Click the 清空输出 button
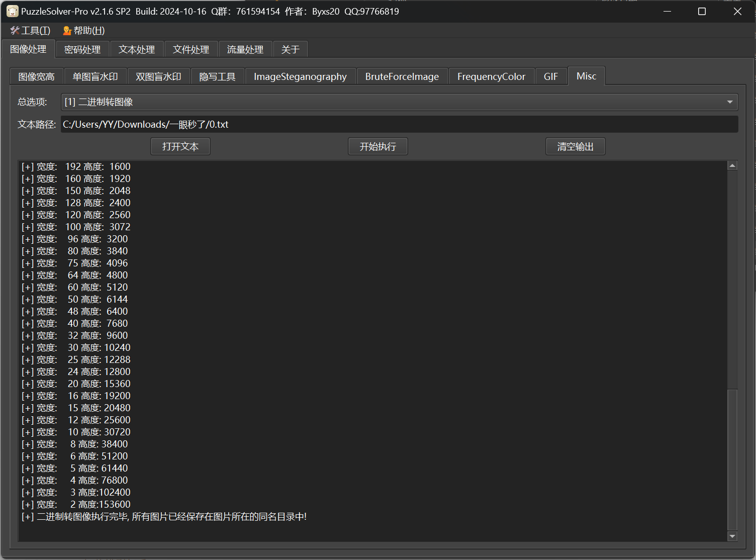756x560 pixels. pos(576,146)
